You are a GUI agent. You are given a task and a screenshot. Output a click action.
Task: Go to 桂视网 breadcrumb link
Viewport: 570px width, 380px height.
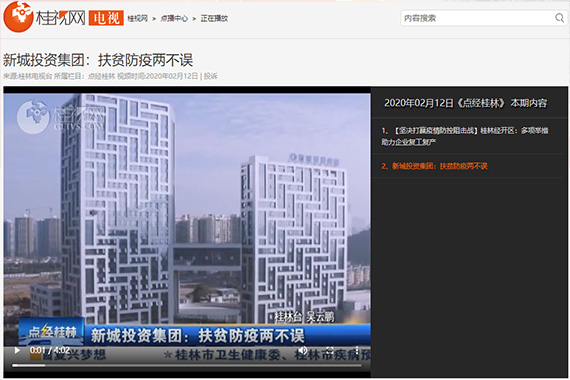(137, 18)
